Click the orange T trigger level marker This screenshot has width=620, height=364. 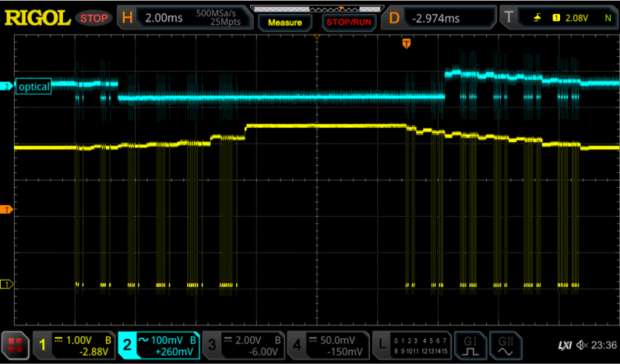[7, 210]
